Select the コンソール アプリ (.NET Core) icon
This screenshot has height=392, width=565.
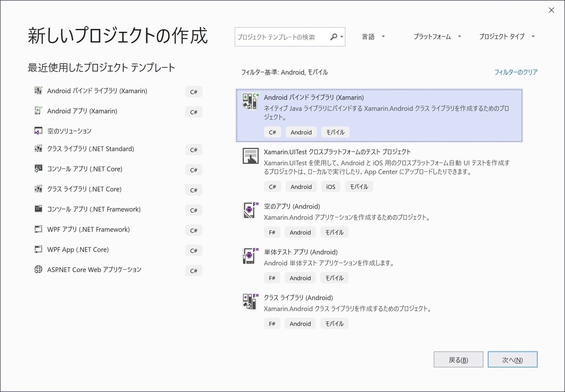(x=38, y=170)
